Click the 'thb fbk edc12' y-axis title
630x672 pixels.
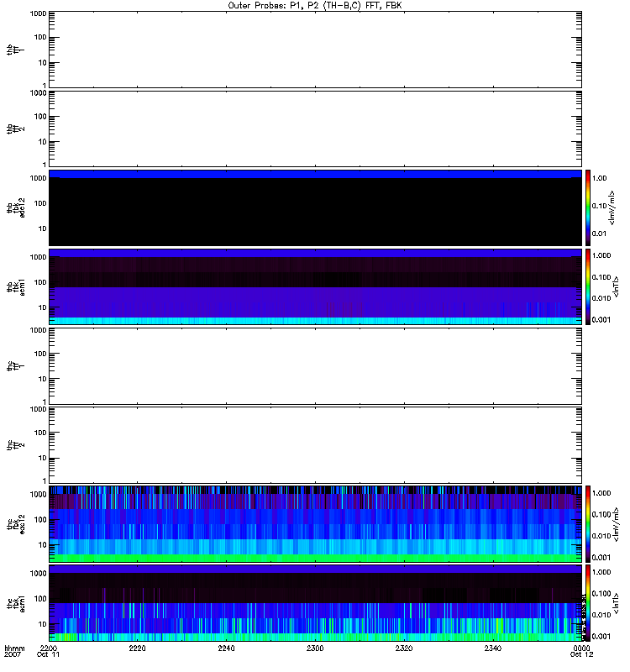[x=15, y=208]
